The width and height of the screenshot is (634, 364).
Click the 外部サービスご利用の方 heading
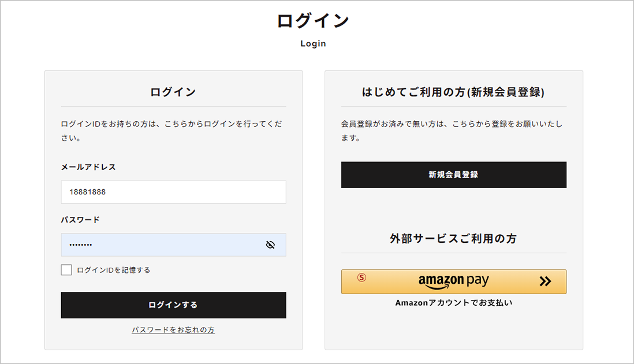point(453,238)
